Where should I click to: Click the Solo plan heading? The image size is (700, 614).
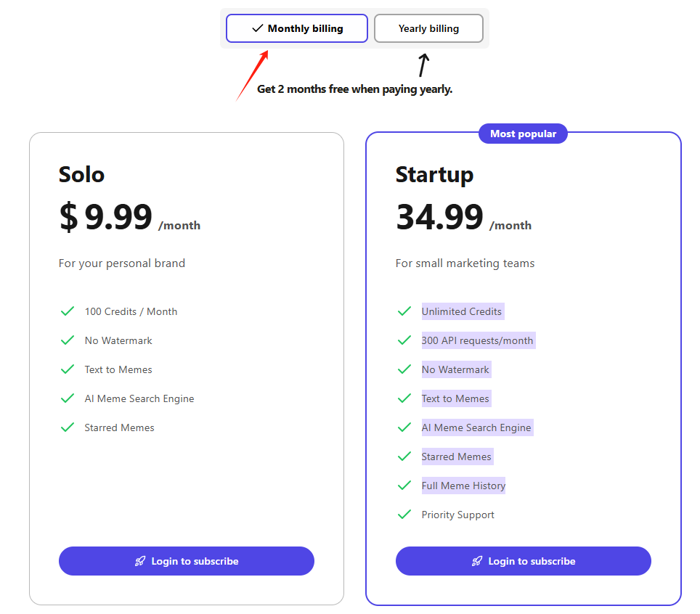click(81, 174)
